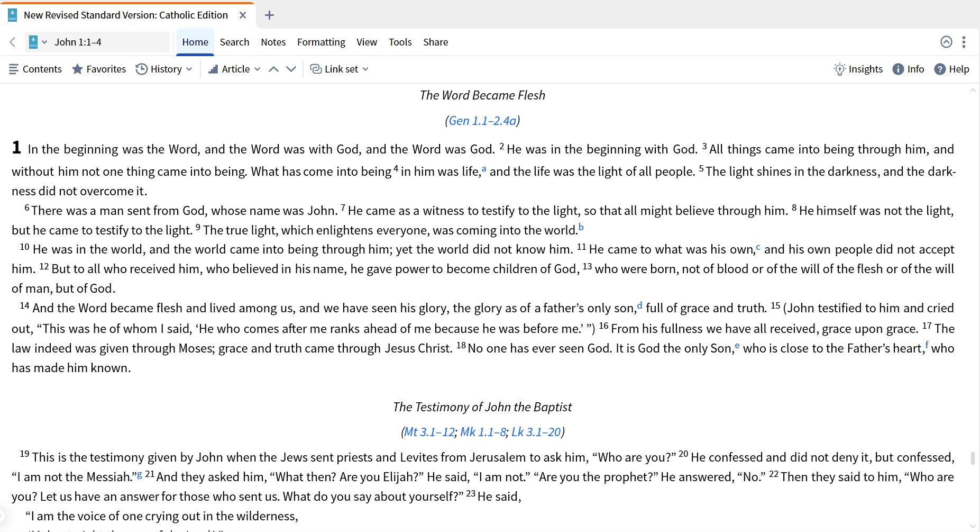
Task: Open the Notes tab
Action: (x=273, y=42)
